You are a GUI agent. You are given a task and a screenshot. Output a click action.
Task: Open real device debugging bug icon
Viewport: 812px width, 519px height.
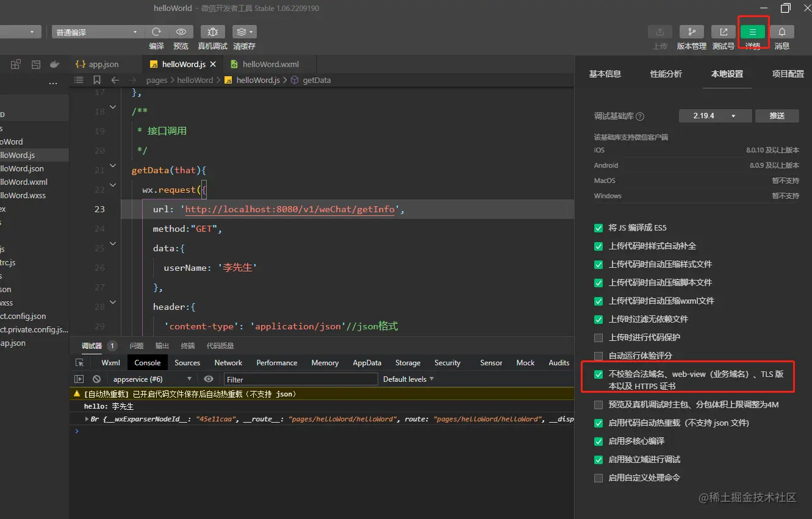(x=212, y=32)
